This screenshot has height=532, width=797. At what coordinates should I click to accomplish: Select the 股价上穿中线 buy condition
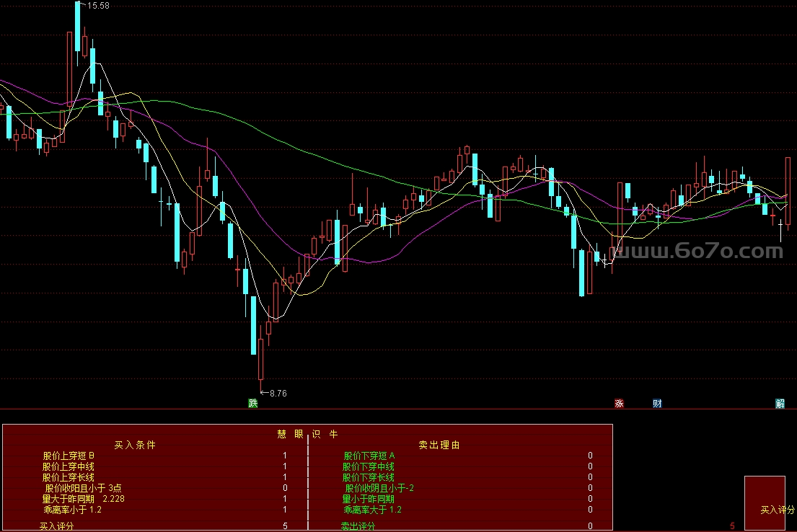point(69,466)
